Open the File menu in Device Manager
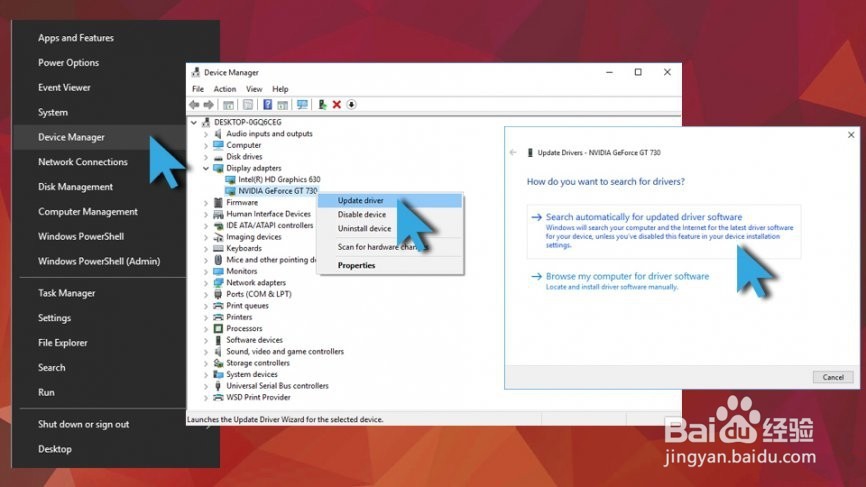Screen dimensions: 866x487 pyautogui.click(x=198, y=89)
